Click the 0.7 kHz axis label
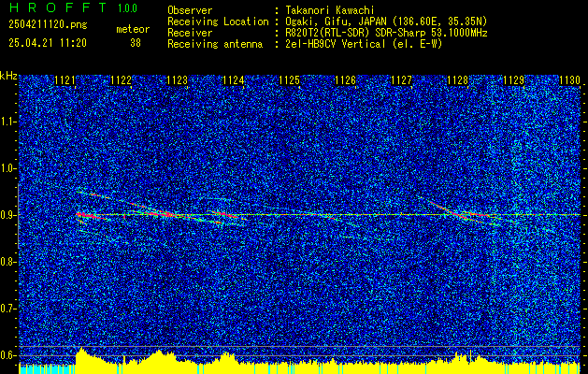Screen dimensions: 588x374 (7, 309)
